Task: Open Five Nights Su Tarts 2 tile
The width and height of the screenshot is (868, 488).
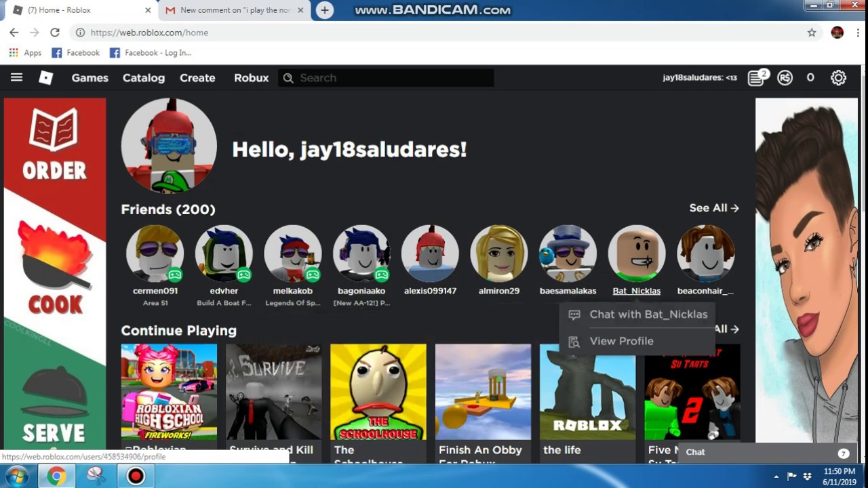Action: tap(692, 392)
